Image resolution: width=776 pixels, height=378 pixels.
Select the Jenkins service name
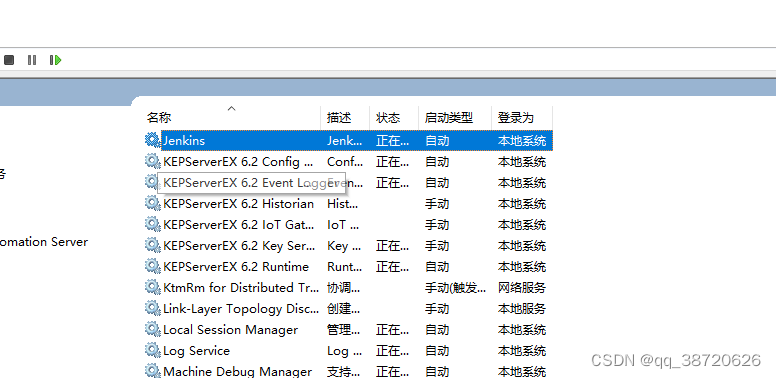184,141
